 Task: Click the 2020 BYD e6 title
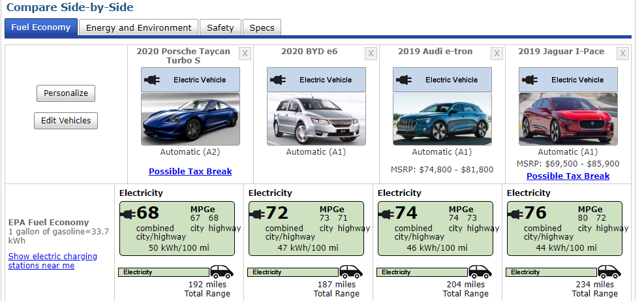click(309, 52)
